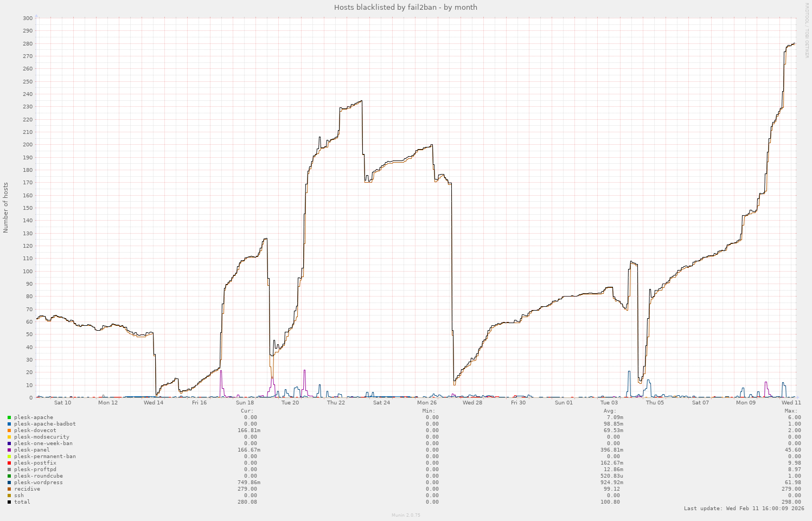Select the 'Wed 11' axis date label
This screenshot has width=812, height=521.
point(791,403)
